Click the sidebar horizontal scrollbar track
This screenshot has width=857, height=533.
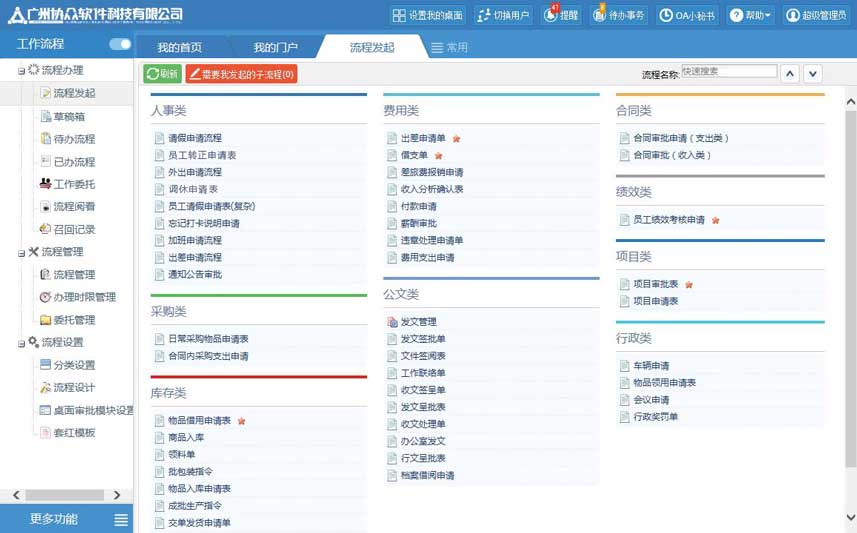pos(66,495)
